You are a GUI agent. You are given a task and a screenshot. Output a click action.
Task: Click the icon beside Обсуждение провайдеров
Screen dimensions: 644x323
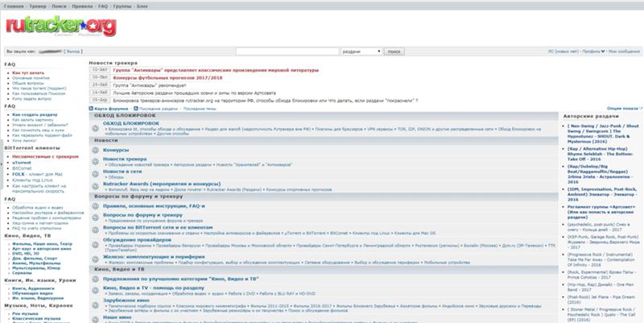click(95, 245)
